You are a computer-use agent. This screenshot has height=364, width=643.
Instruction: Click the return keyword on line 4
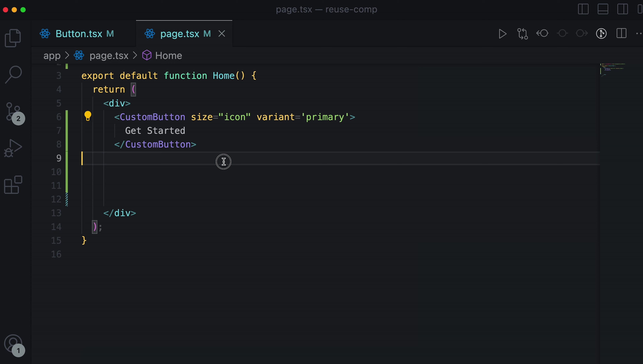coord(109,89)
